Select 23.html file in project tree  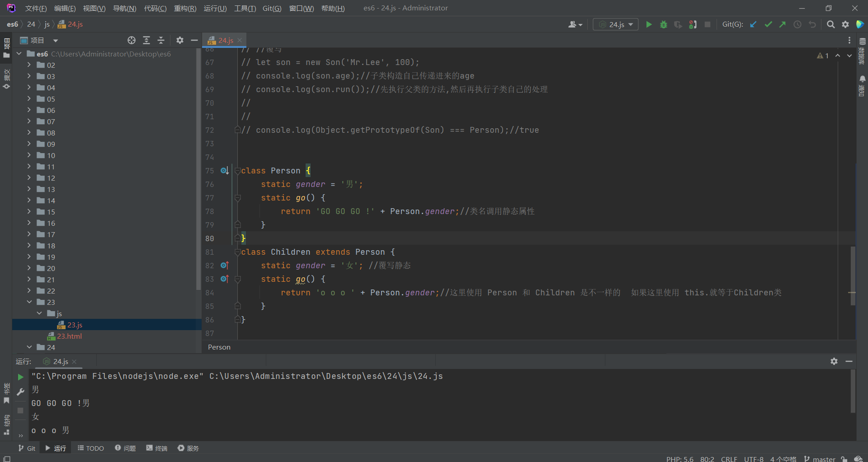[x=69, y=336]
